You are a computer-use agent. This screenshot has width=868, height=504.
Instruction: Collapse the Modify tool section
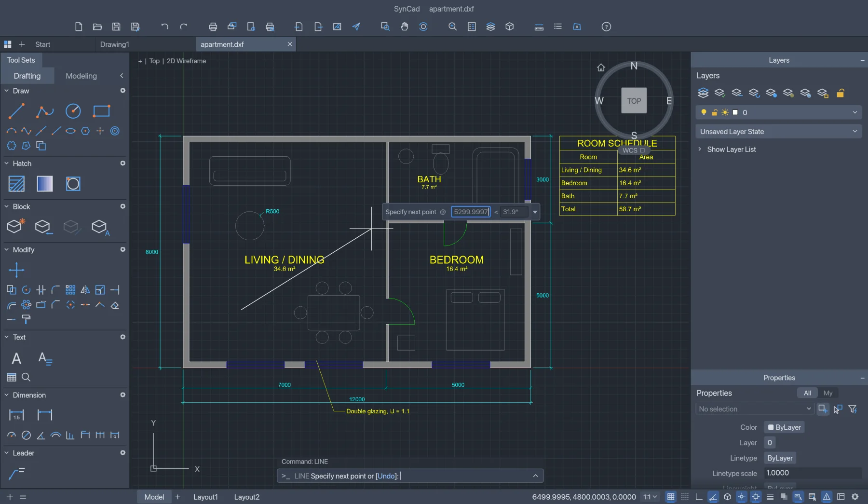7,250
